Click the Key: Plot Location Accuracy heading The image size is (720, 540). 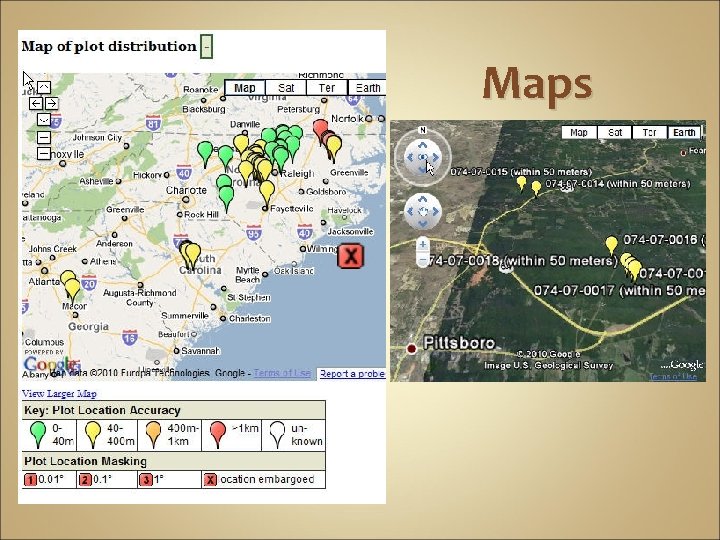click(102, 410)
